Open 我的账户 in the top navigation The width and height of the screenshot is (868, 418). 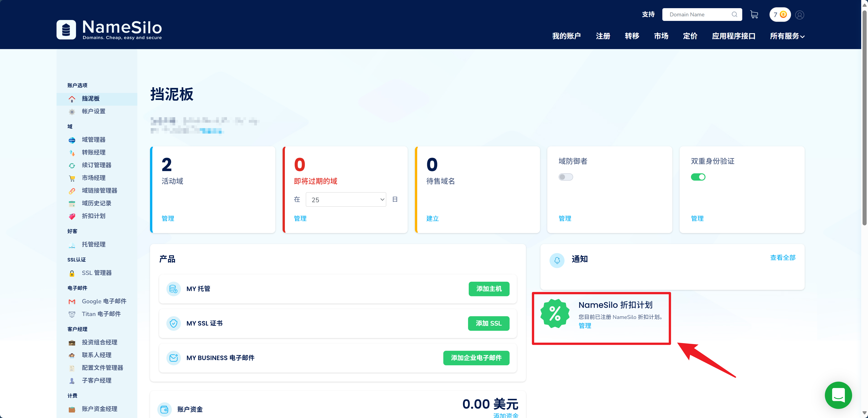click(x=566, y=36)
